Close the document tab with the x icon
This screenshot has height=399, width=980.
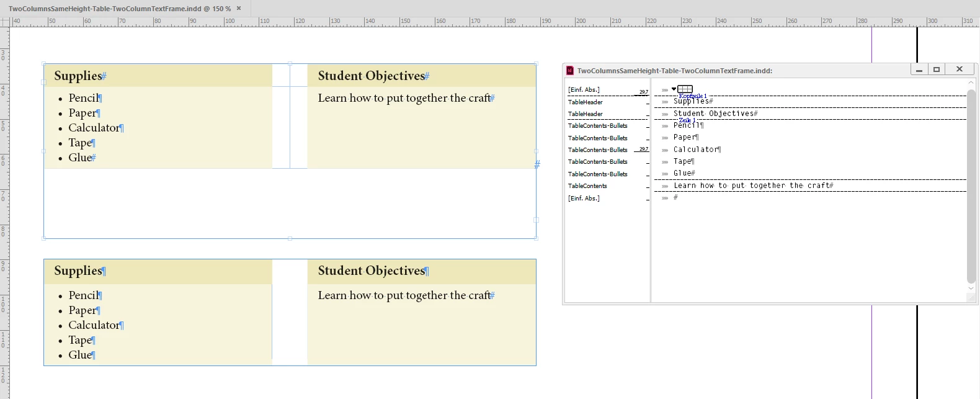(x=239, y=9)
